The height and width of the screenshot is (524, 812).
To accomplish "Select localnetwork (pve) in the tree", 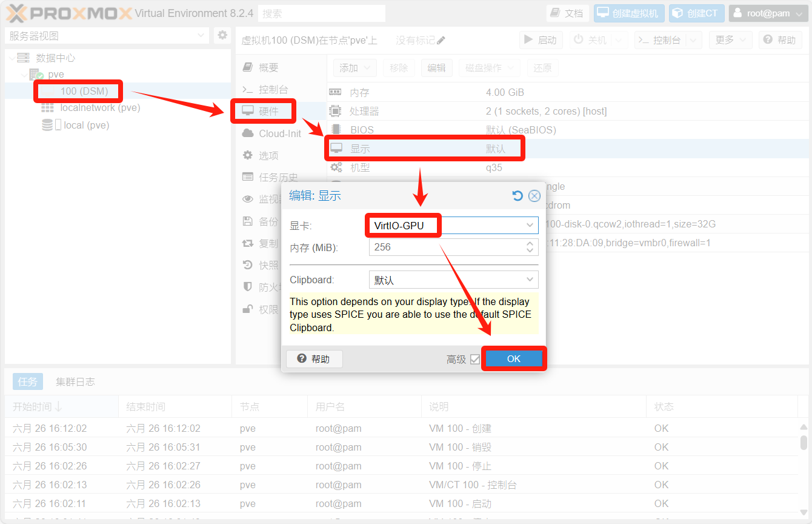I will coord(100,108).
